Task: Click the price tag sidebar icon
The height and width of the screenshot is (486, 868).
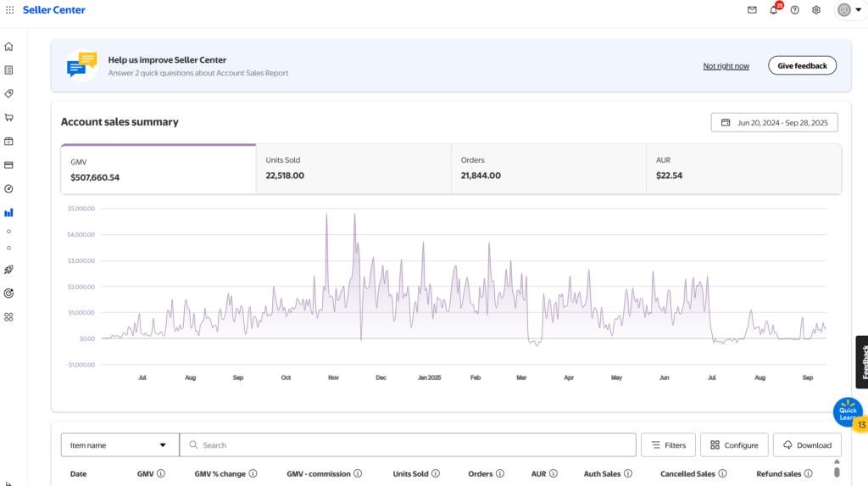Action: (9, 93)
